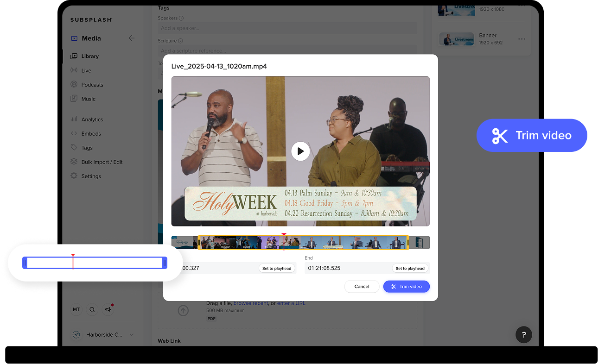
Task: Click the left trim handle on timeline
Action: [x=199, y=243]
